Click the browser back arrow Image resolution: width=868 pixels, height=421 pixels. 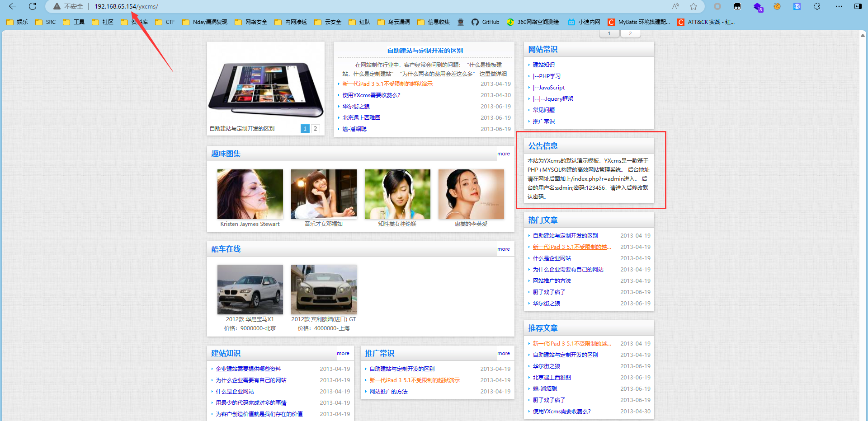[x=13, y=6]
